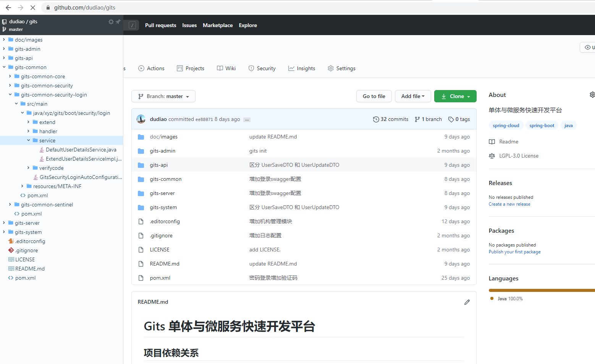Expand doc/images folder in sidebar tree
Image resolution: width=595 pixels, height=364 pixels.
coord(4,40)
